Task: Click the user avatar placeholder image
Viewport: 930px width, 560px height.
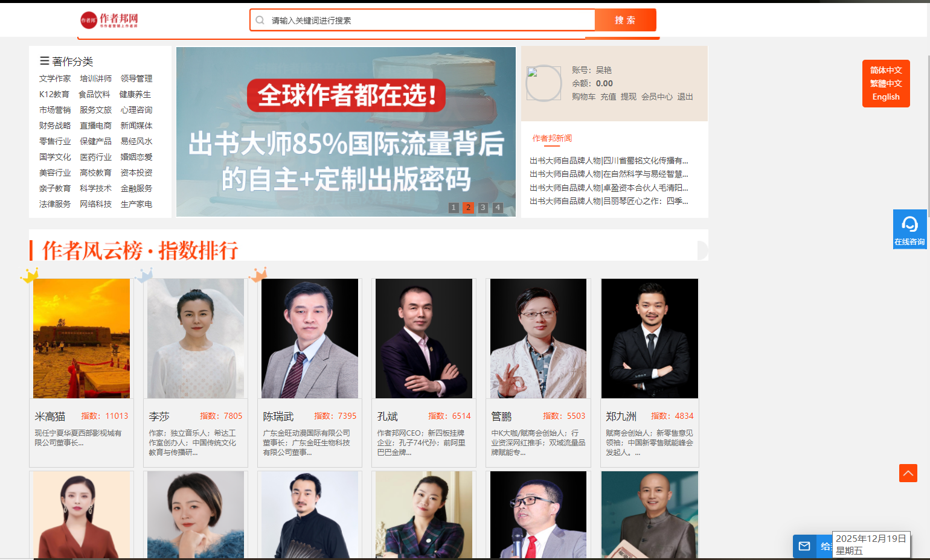Action: pyautogui.click(x=544, y=83)
